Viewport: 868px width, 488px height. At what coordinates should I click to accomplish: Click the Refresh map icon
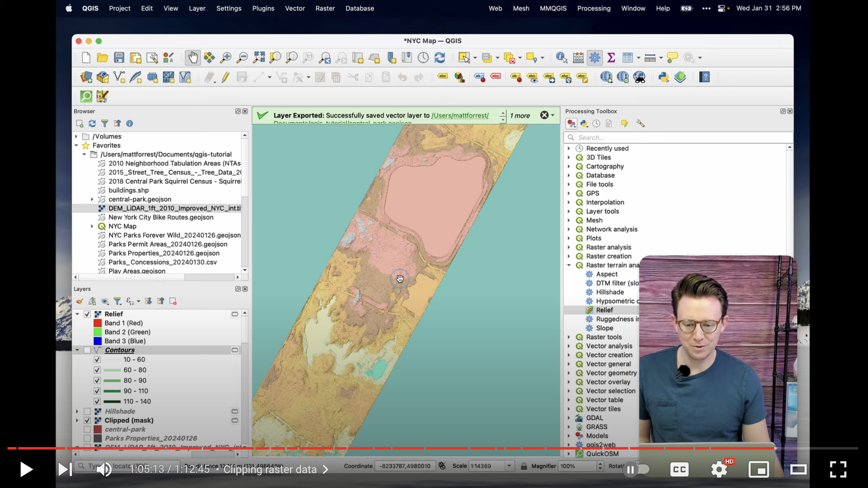click(440, 57)
